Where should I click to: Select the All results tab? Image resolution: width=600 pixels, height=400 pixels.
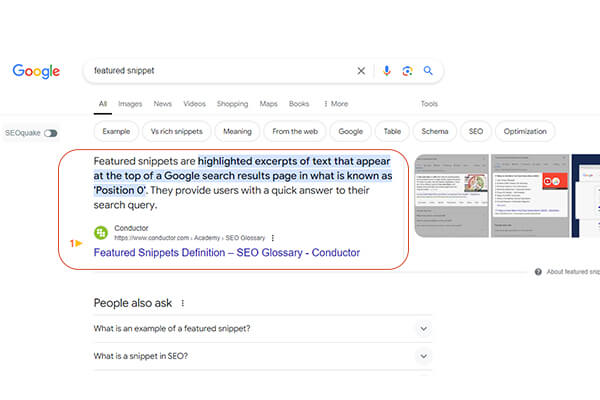click(x=103, y=104)
